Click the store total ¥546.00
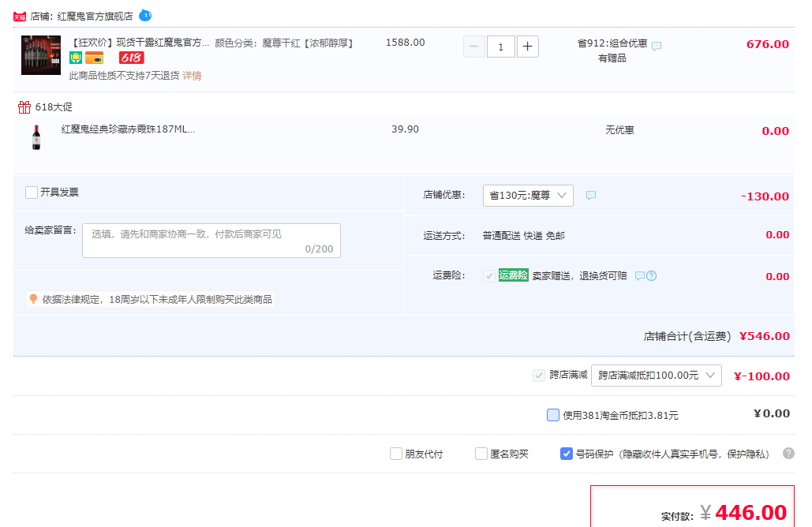The image size is (812, 527). (x=765, y=337)
